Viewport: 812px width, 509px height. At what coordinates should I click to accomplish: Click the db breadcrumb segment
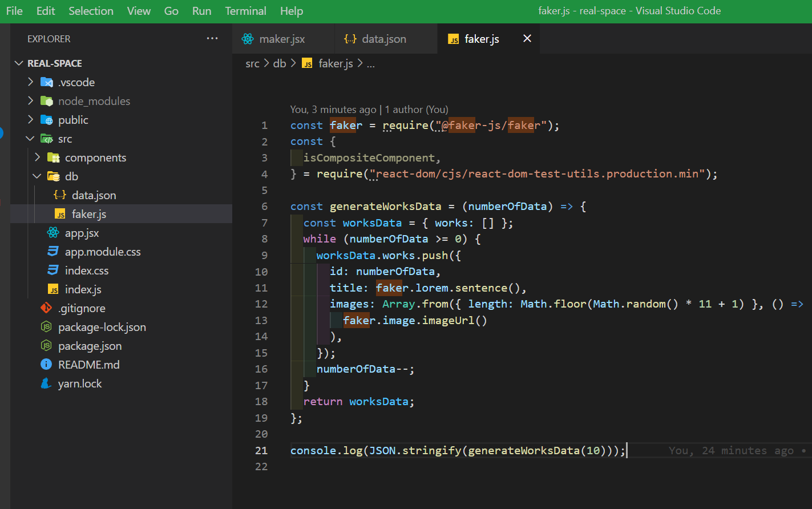(280, 63)
